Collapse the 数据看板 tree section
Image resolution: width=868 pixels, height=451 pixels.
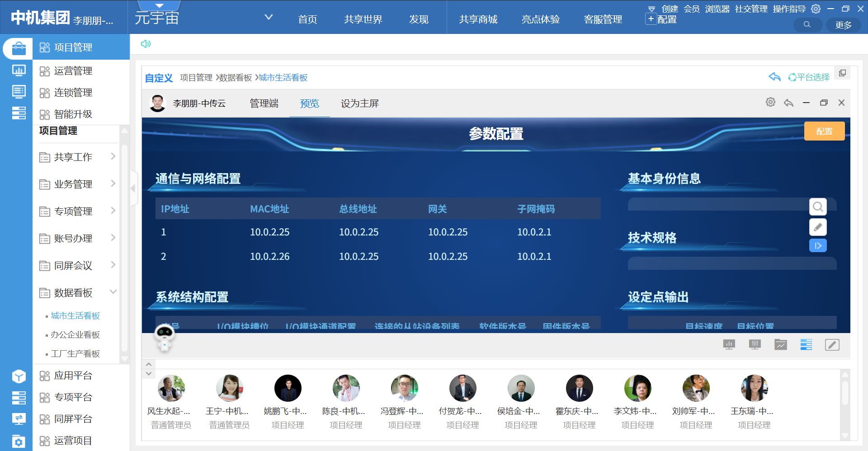[x=113, y=292]
